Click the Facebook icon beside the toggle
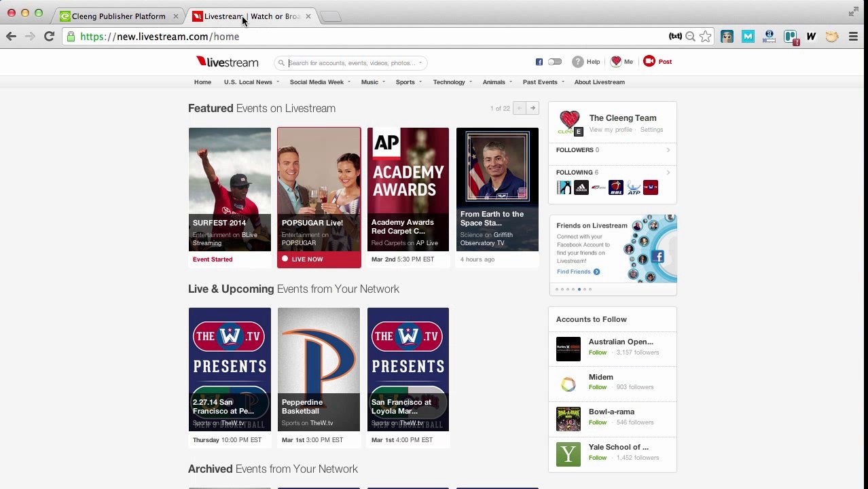The width and height of the screenshot is (868, 489). (x=539, y=62)
